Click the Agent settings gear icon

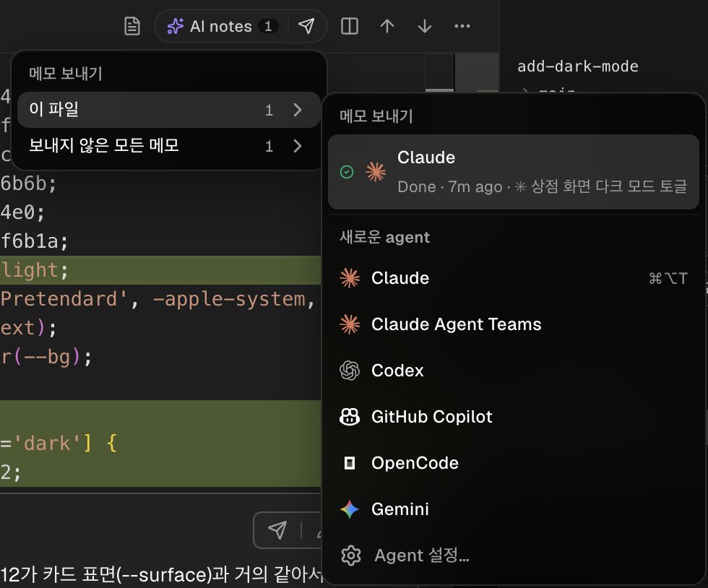(x=351, y=555)
